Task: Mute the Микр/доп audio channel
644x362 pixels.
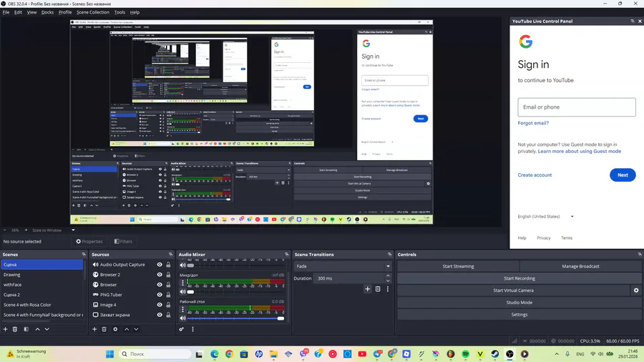Action: pyautogui.click(x=182, y=292)
